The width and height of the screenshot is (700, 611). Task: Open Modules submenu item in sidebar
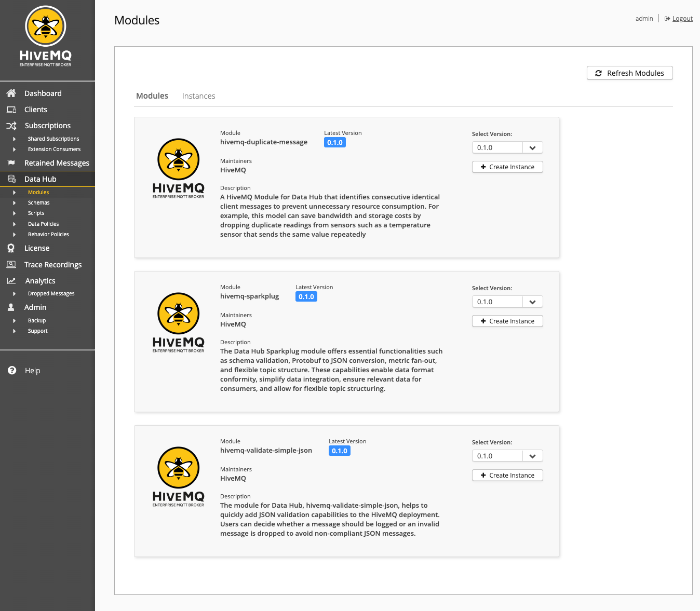pos(38,192)
